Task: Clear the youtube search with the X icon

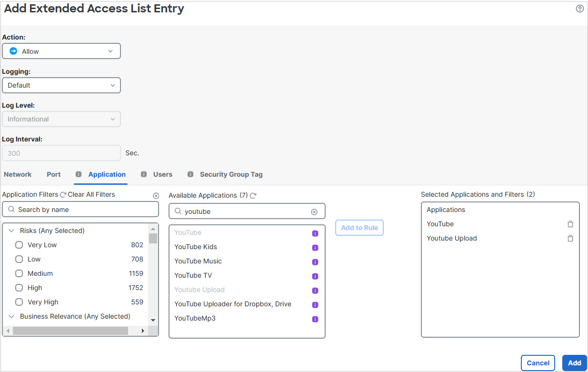Action: (x=314, y=211)
